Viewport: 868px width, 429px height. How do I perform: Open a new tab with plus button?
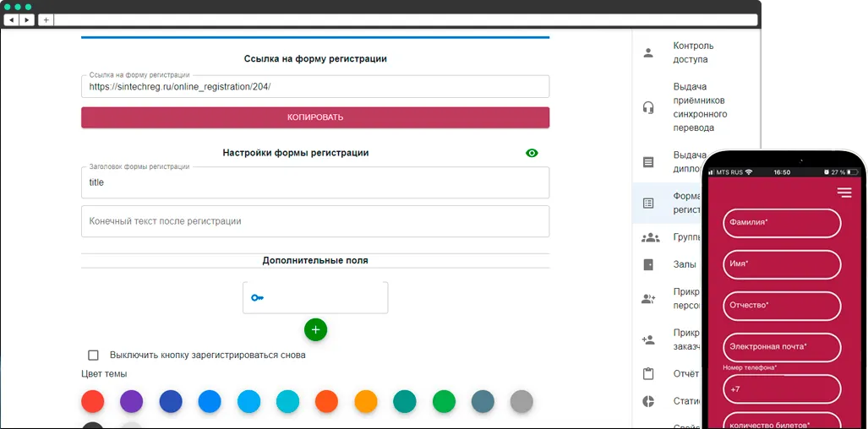(46, 20)
